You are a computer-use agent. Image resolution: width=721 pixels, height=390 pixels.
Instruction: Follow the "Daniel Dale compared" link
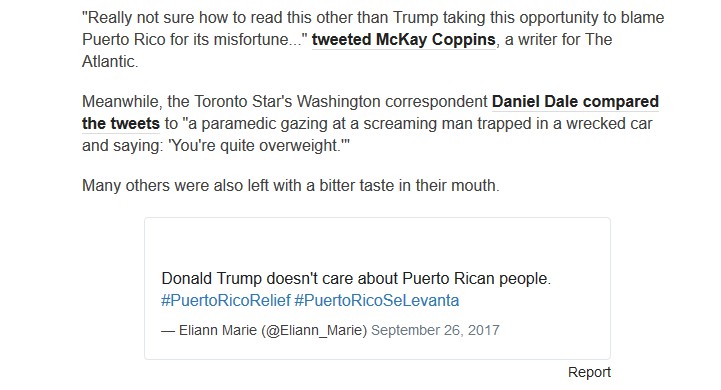pos(575,101)
